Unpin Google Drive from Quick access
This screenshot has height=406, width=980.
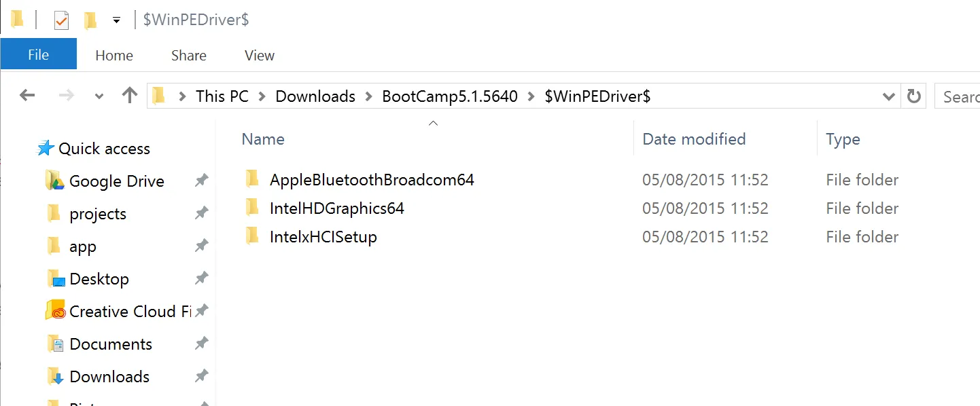pyautogui.click(x=201, y=181)
